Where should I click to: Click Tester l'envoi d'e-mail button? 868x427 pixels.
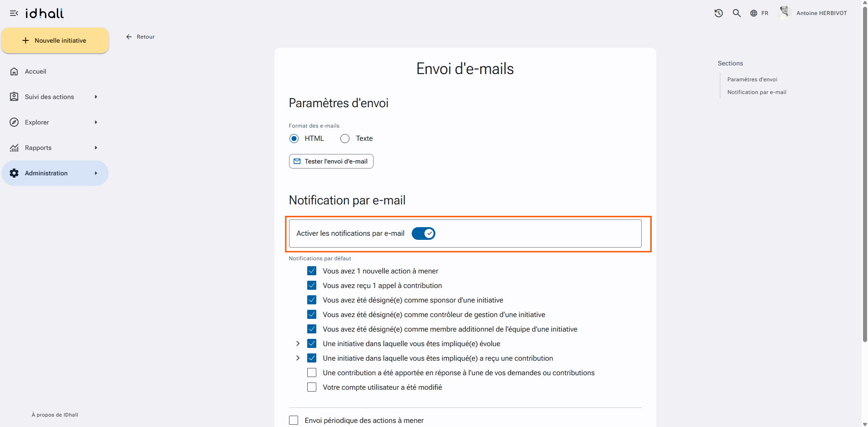331,161
